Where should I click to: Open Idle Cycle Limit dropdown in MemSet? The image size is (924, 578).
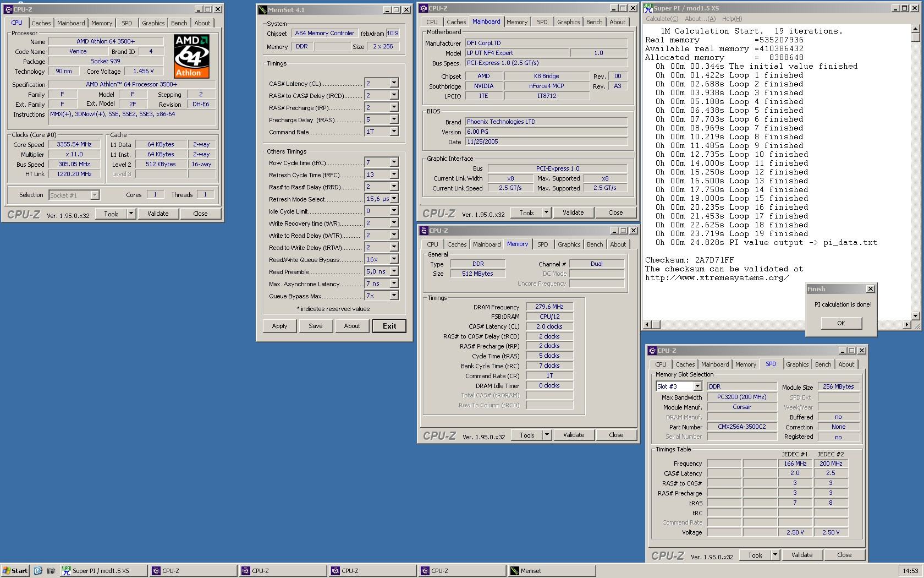[394, 211]
